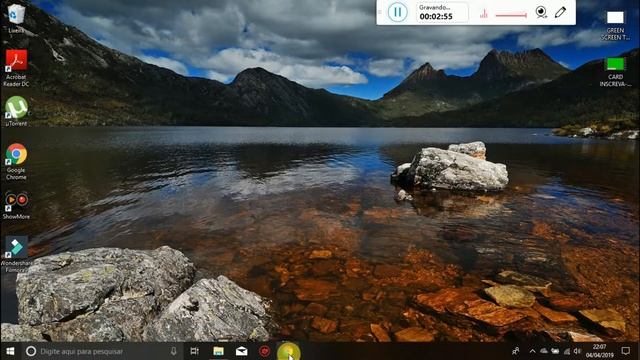Focus the 'Digite aqui para pesquisar' search box
The height and width of the screenshot is (360, 640).
tap(102, 351)
